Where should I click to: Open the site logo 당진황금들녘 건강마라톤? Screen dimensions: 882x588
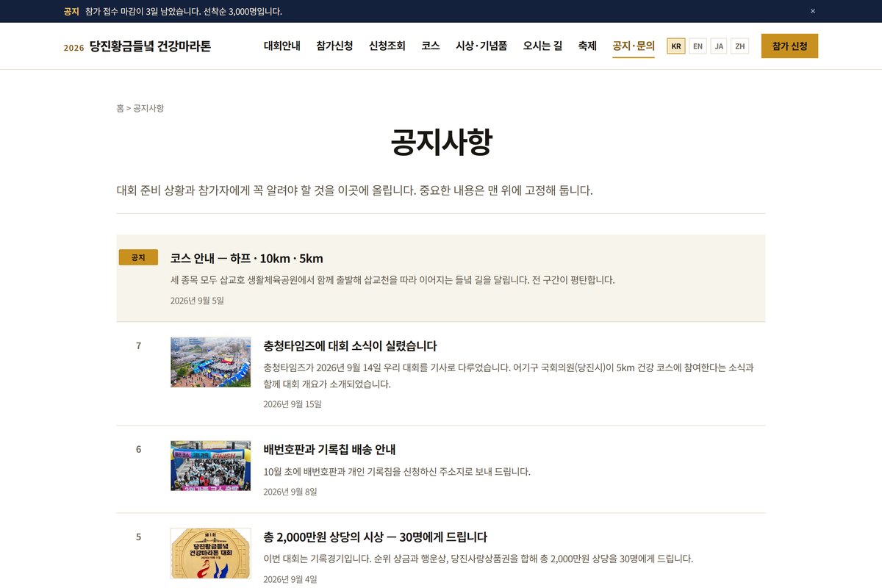[x=137, y=46]
